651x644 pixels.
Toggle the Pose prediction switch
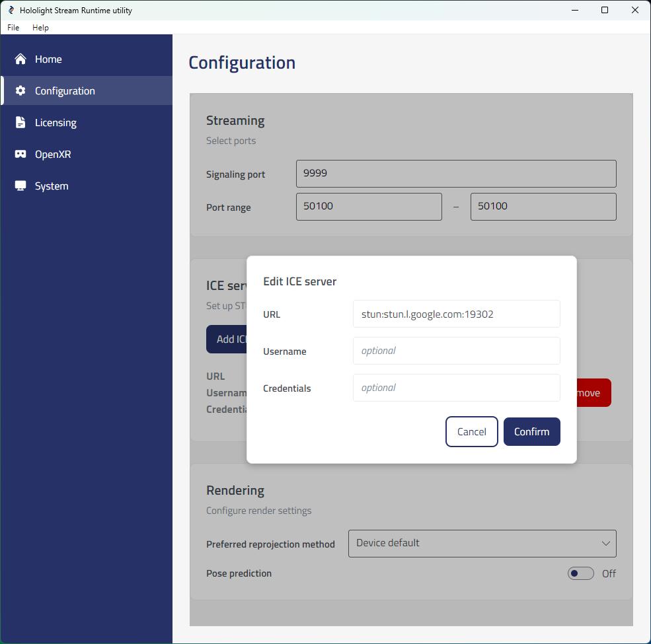pyautogui.click(x=580, y=573)
